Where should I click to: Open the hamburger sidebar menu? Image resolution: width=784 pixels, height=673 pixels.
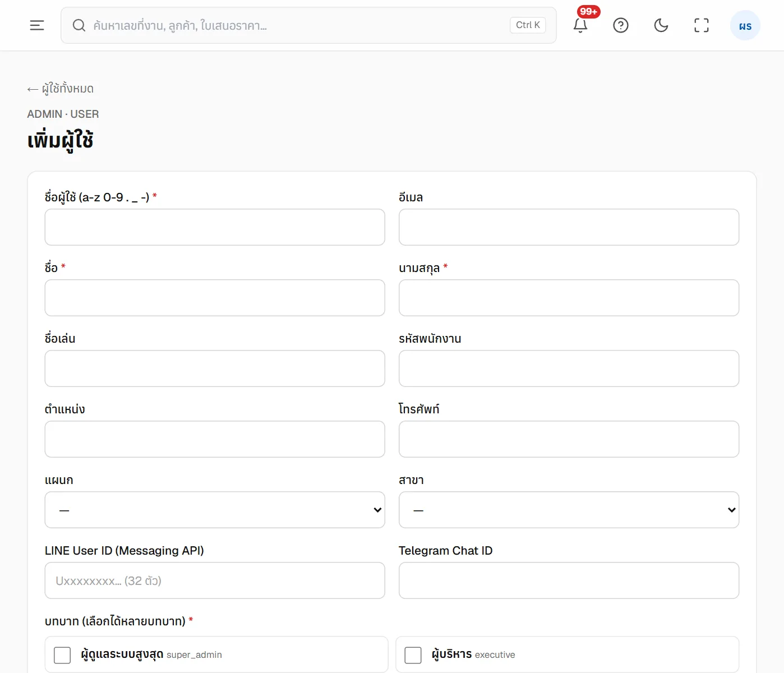37,25
